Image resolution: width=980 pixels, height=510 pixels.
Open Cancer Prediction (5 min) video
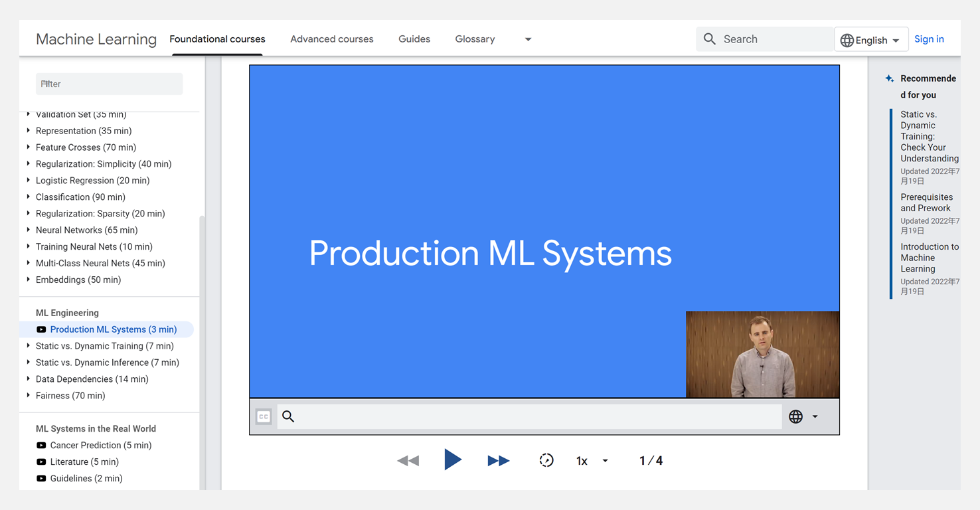point(101,446)
